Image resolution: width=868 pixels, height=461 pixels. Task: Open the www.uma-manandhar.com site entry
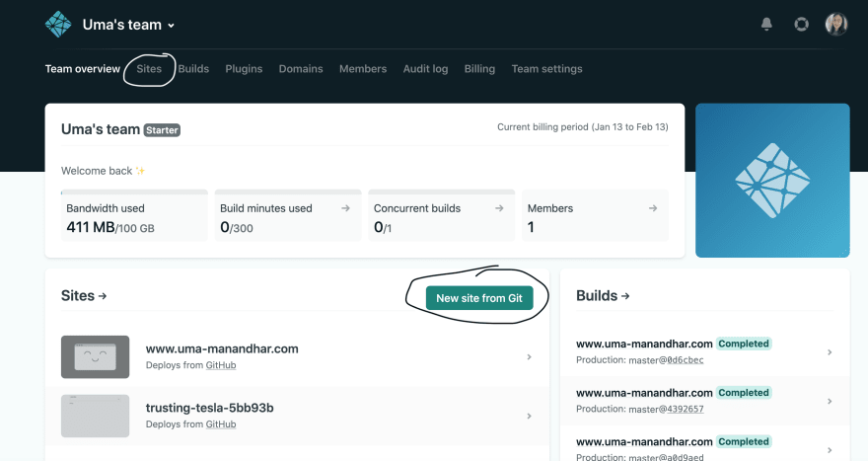point(297,356)
